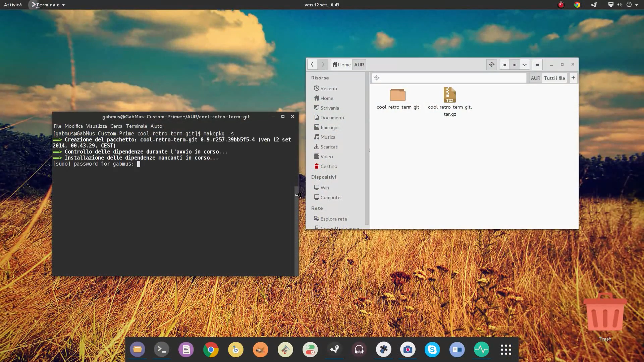Launch Terminal from the dock
This screenshot has width=644, height=362.
pos(162,350)
